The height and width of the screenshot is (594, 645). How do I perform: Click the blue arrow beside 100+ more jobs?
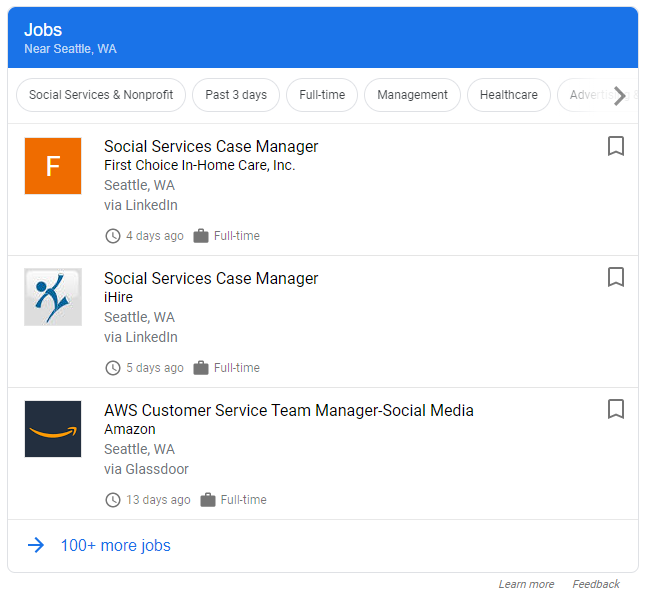click(x=36, y=545)
